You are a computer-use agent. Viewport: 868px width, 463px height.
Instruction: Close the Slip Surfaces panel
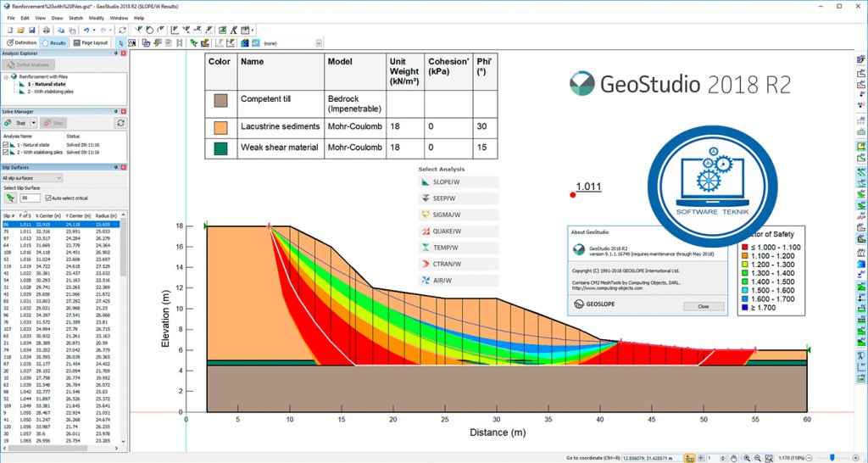click(124, 167)
